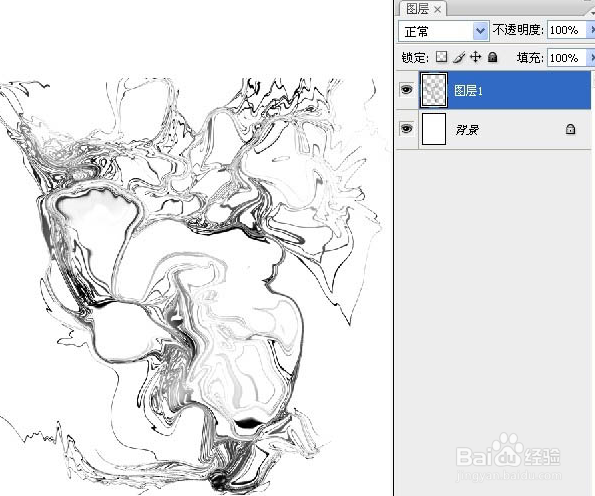Click the 背景 layer lock icon
The height and width of the screenshot is (496, 595).
[x=570, y=129]
